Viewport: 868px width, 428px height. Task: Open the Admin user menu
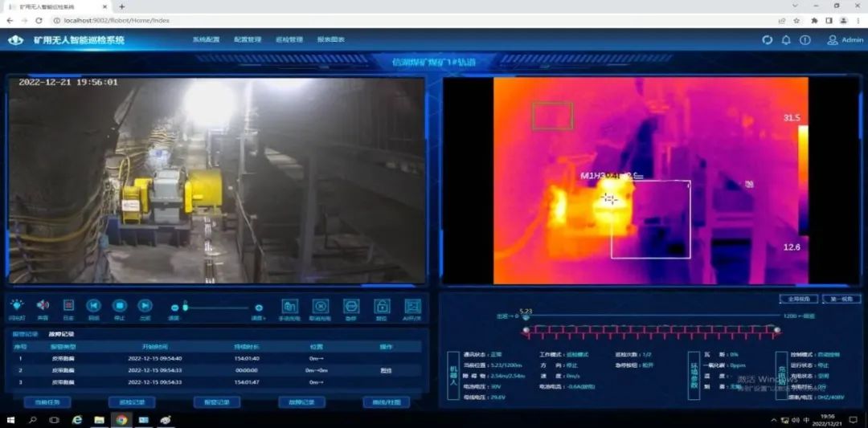(845, 40)
